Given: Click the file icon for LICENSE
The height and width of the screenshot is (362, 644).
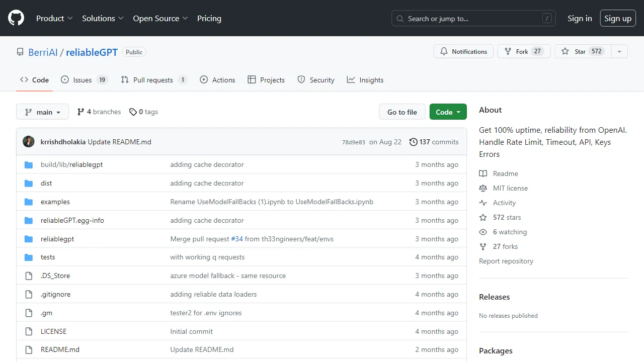Looking at the screenshot, I should (x=29, y=331).
